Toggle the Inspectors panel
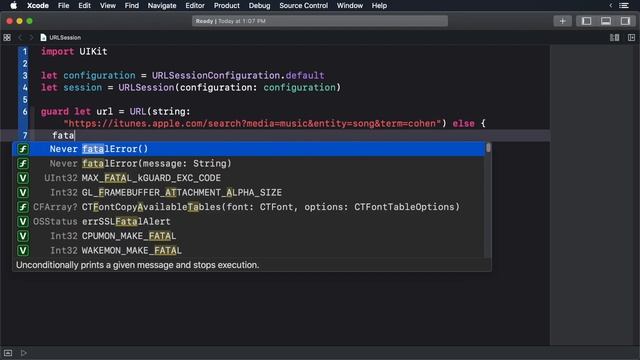640x360 pixels. 625,21
